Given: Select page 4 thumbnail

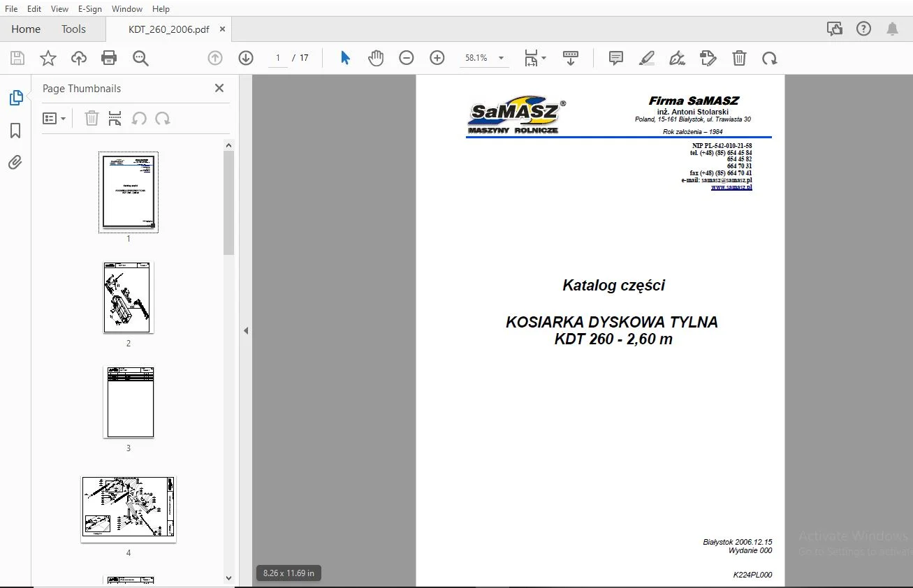Looking at the screenshot, I should pyautogui.click(x=129, y=509).
